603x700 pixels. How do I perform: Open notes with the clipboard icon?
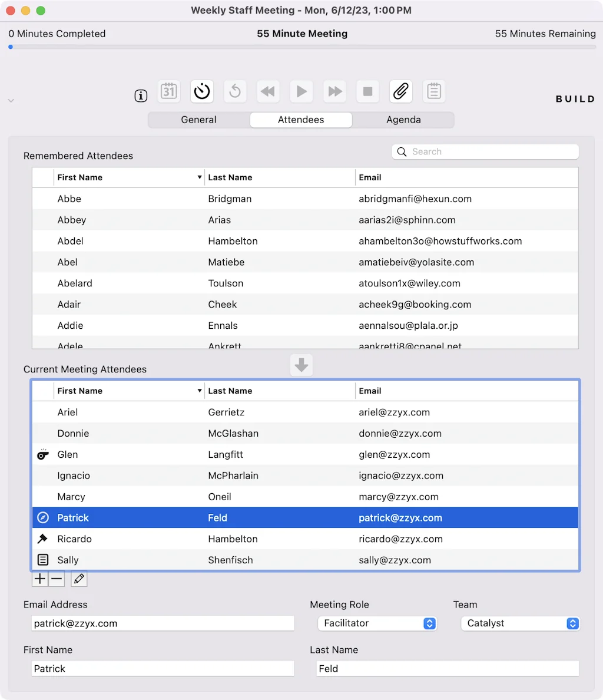coord(434,91)
